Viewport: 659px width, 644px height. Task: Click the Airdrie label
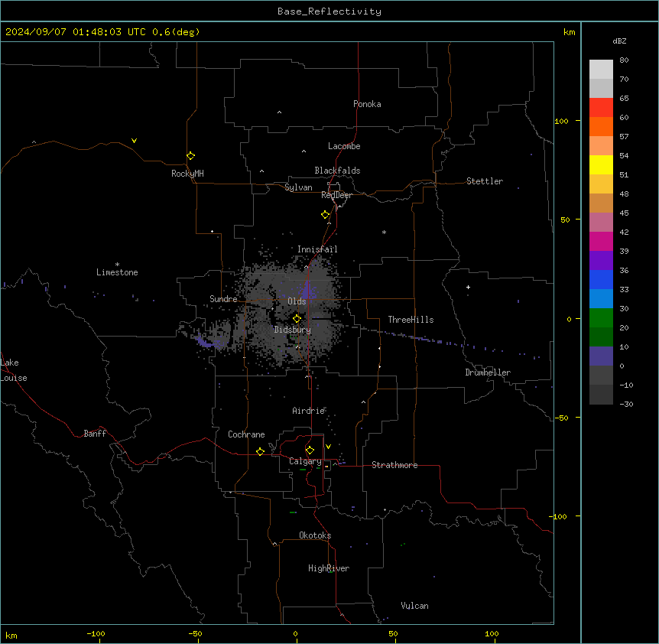point(308,411)
